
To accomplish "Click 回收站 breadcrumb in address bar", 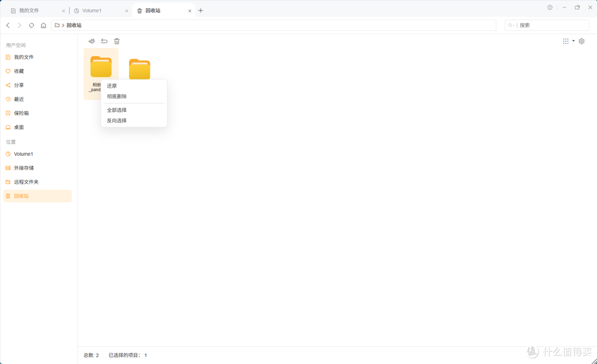I will point(74,25).
